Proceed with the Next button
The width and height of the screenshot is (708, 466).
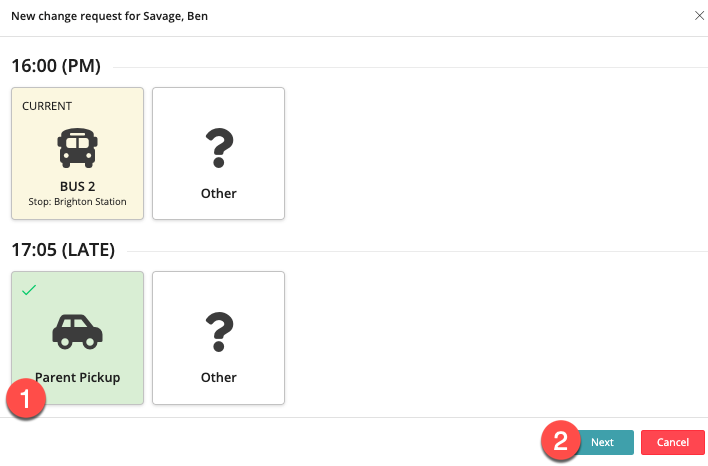[x=603, y=442]
